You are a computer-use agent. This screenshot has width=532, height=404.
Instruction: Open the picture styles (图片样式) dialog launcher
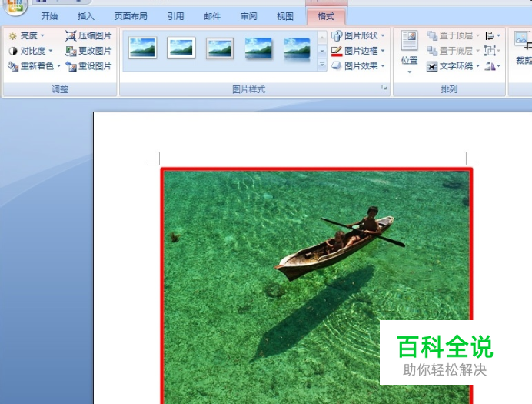coord(384,88)
